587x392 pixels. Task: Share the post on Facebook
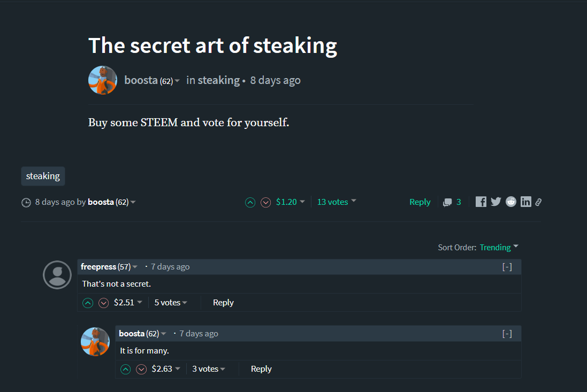coord(481,202)
